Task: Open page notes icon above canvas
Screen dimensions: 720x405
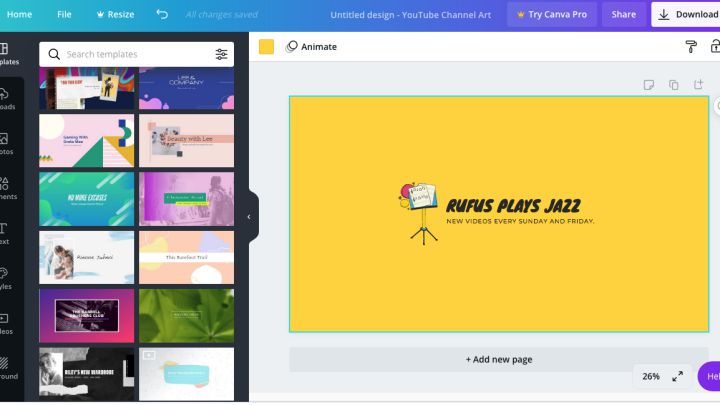Action: (x=649, y=84)
